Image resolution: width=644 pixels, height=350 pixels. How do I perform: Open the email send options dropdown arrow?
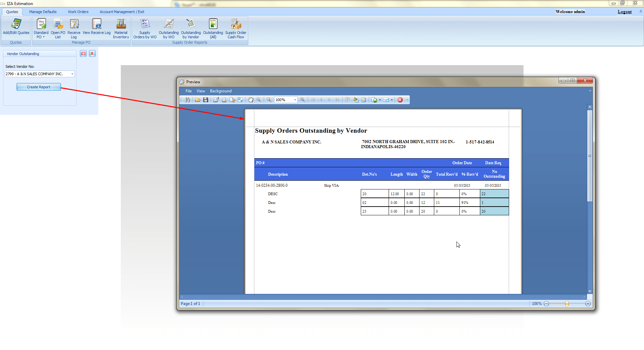click(392, 100)
